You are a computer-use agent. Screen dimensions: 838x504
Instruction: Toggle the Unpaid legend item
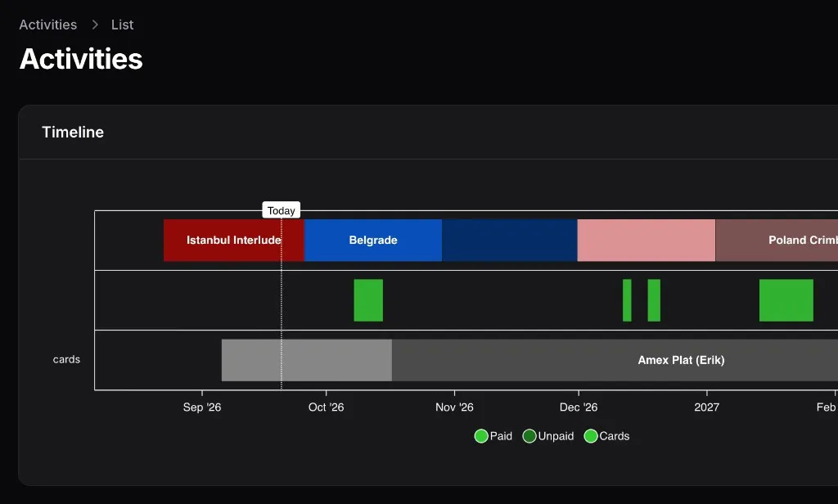click(x=548, y=436)
